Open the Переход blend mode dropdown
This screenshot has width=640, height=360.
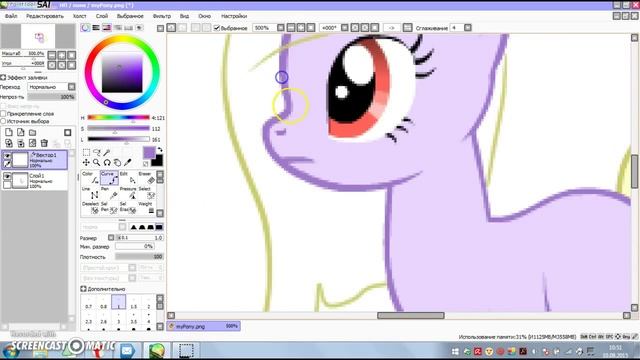(72, 87)
